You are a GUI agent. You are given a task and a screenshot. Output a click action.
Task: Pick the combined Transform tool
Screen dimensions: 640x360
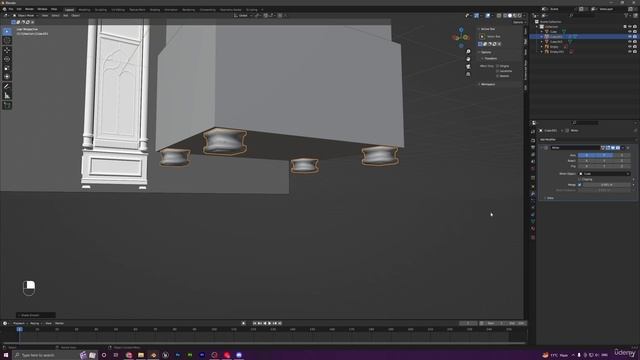point(7,77)
